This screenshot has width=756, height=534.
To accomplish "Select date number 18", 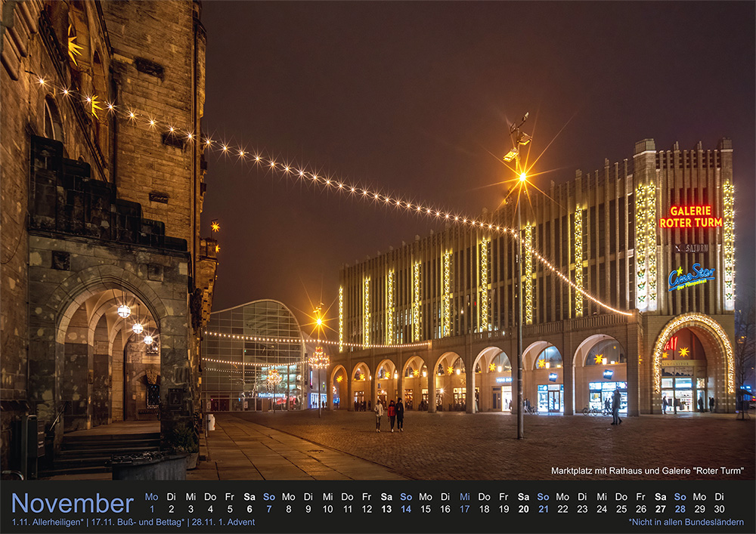I will point(484,509).
